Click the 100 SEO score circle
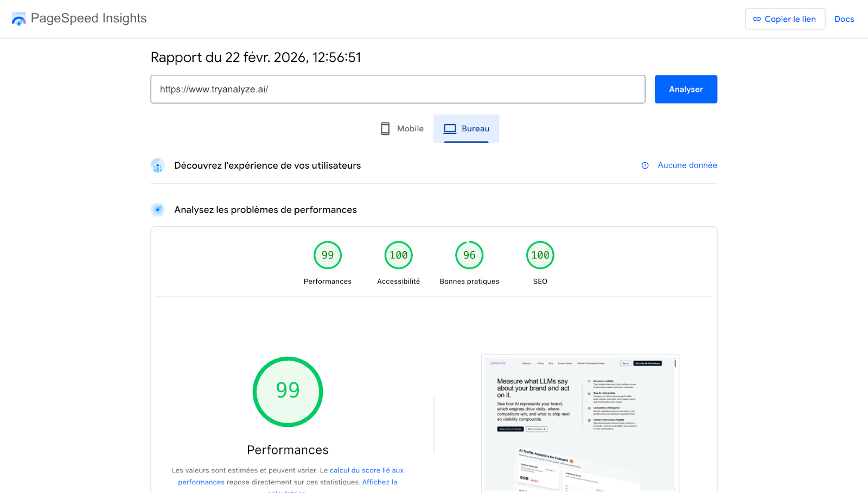This screenshot has width=868, height=493. tap(540, 255)
